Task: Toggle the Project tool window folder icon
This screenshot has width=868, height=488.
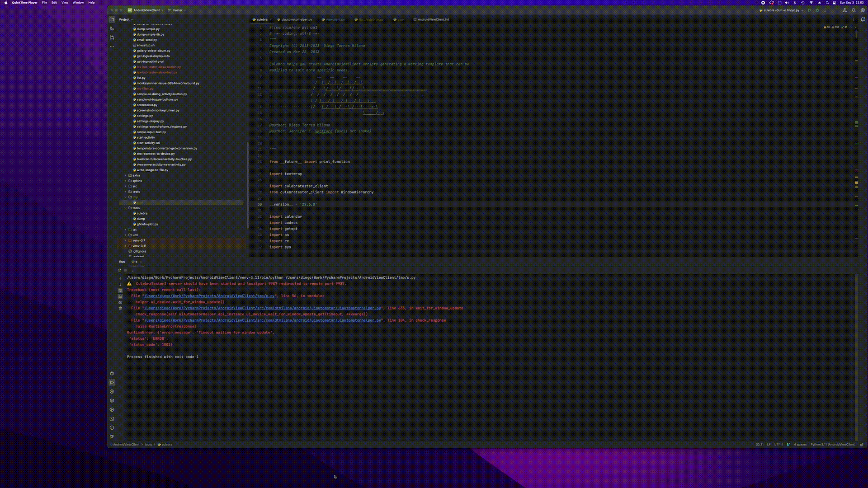Action: [x=112, y=19]
